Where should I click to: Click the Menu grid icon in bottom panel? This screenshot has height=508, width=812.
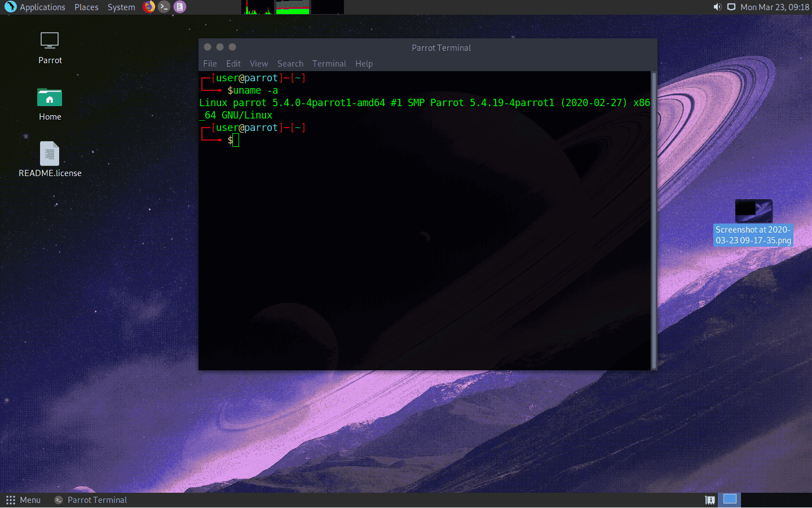coord(11,500)
